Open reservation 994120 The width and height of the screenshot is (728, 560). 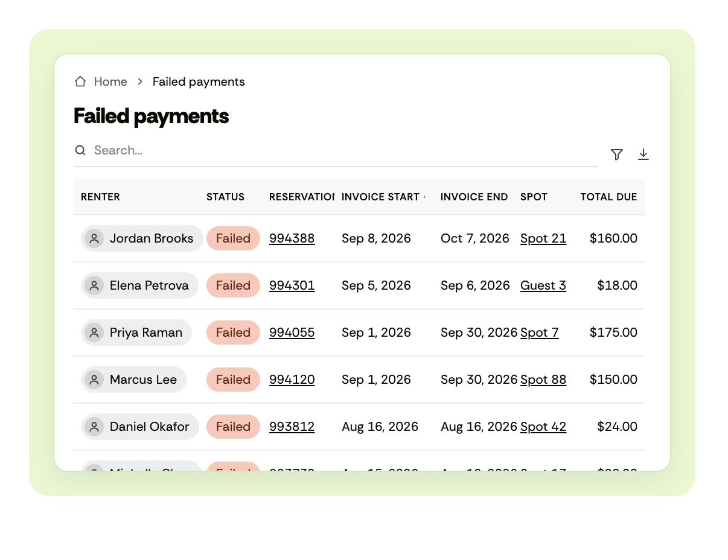point(292,380)
